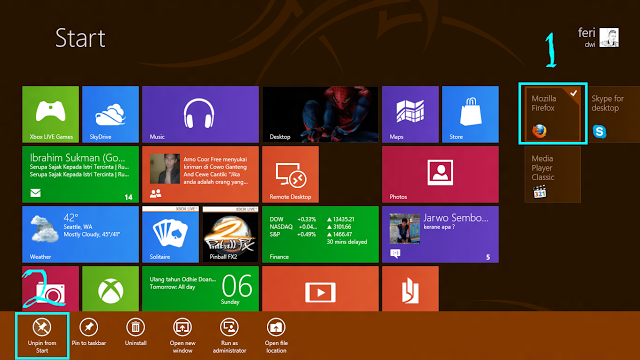640x360 pixels.
Task: Launch the Music tile
Action: pos(200,114)
